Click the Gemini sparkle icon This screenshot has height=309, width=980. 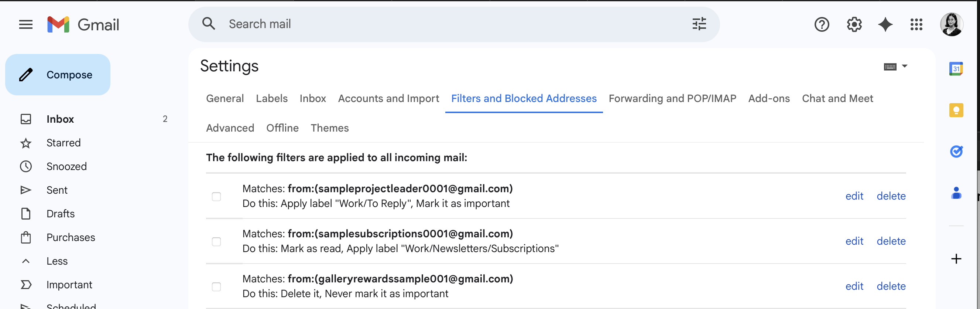point(885,25)
